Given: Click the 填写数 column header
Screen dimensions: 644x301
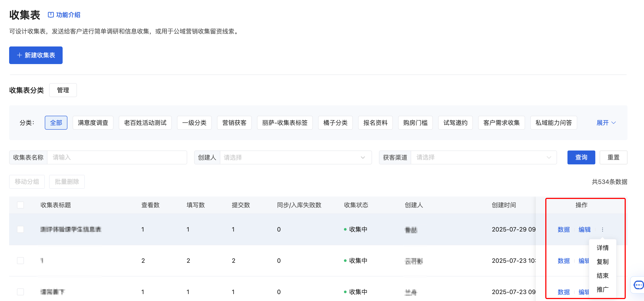Looking at the screenshot, I should point(195,205).
